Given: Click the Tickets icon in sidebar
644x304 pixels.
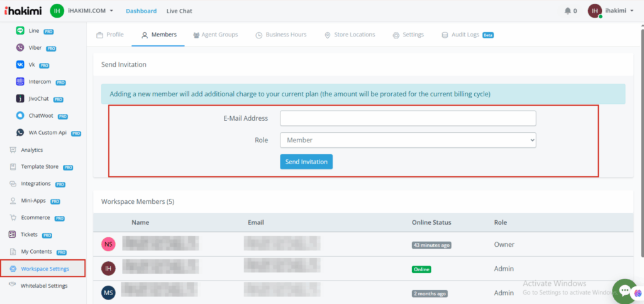Looking at the screenshot, I should click(x=13, y=235).
